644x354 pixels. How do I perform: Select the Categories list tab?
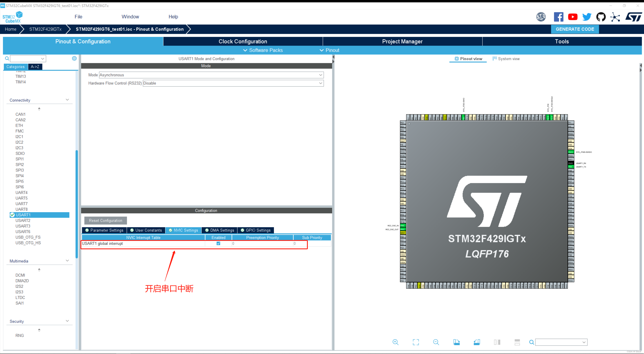coord(15,67)
